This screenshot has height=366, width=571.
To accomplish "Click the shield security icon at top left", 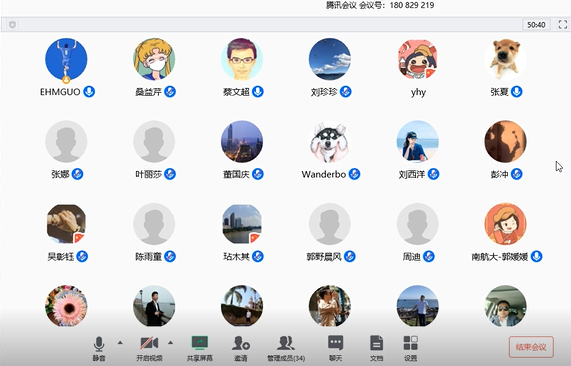I will point(12,25).
